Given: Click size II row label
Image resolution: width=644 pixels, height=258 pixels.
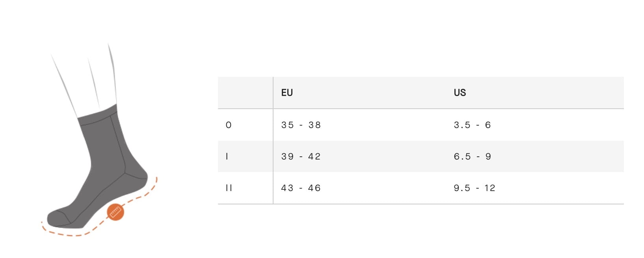Looking at the screenshot, I should (229, 188).
